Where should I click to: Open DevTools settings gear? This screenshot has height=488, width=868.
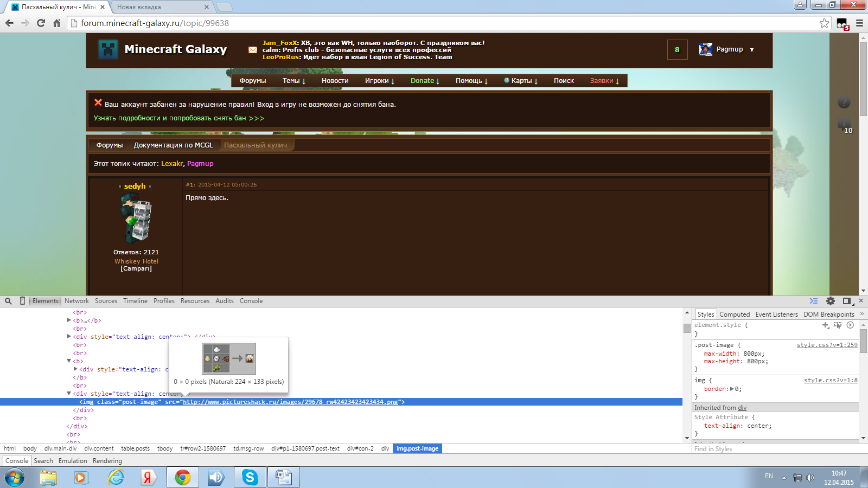point(831,301)
